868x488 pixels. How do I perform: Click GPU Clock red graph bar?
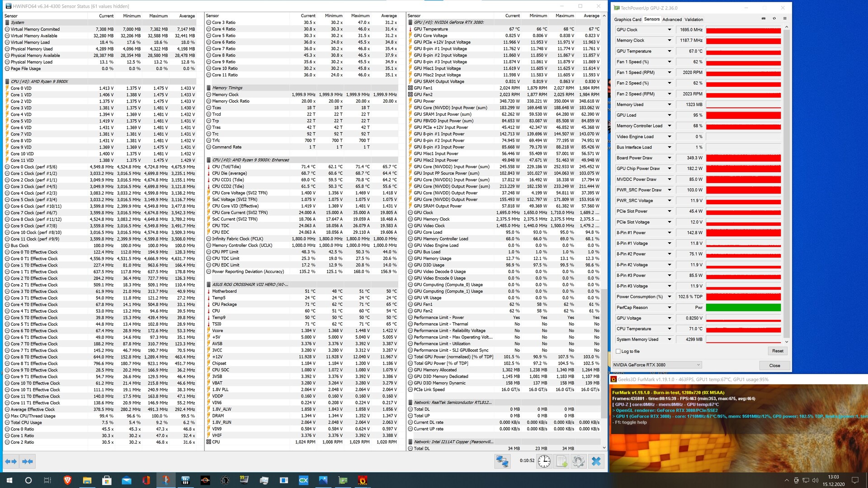tap(743, 30)
